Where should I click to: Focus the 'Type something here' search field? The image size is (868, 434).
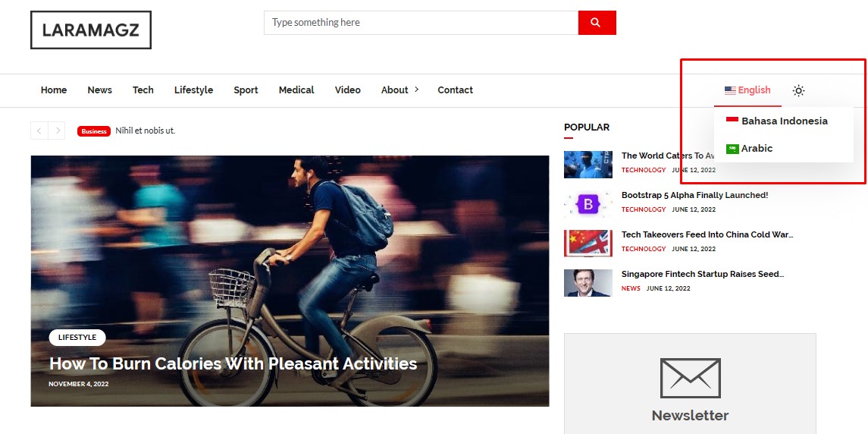point(421,23)
